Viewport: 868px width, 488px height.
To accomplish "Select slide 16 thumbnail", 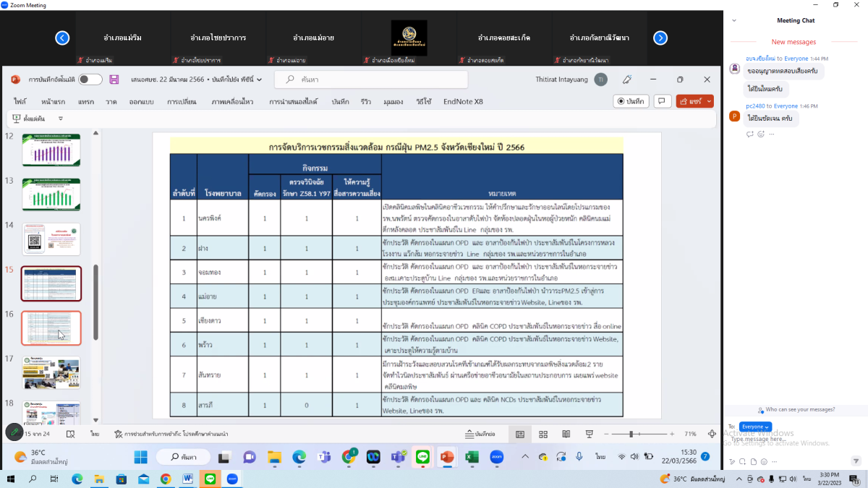I will tap(51, 328).
